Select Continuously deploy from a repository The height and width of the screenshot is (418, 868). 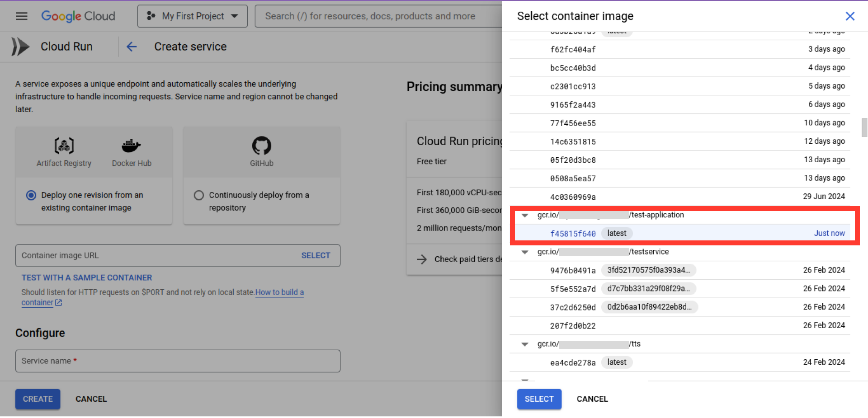pos(199,195)
